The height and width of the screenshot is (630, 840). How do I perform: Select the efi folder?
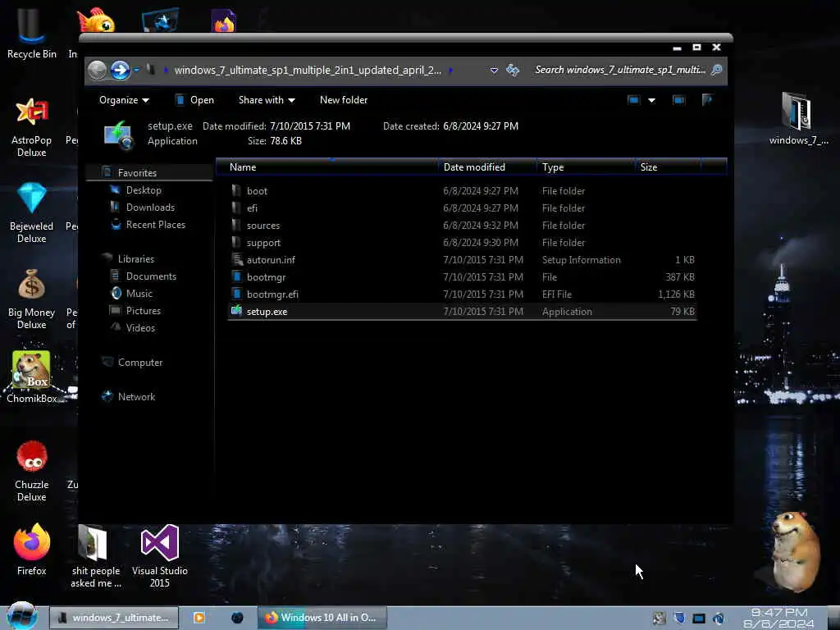tap(463, 208)
